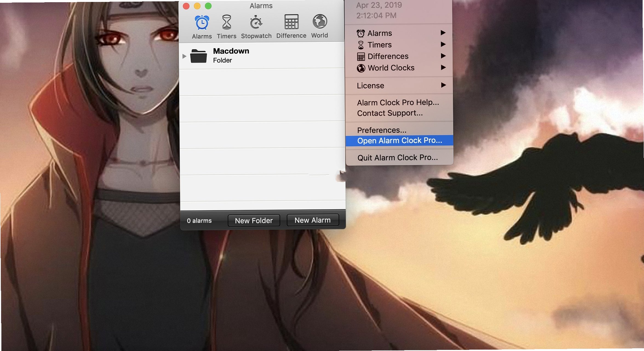Select the Alarms clock icon in toolbar
Screen dimensions: 644x351
click(x=202, y=23)
